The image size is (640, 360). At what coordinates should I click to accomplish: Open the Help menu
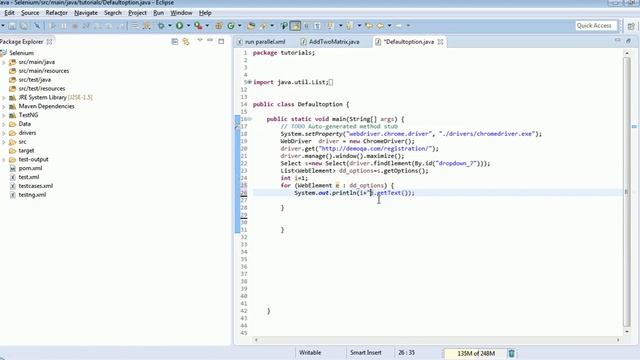pyautogui.click(x=205, y=13)
